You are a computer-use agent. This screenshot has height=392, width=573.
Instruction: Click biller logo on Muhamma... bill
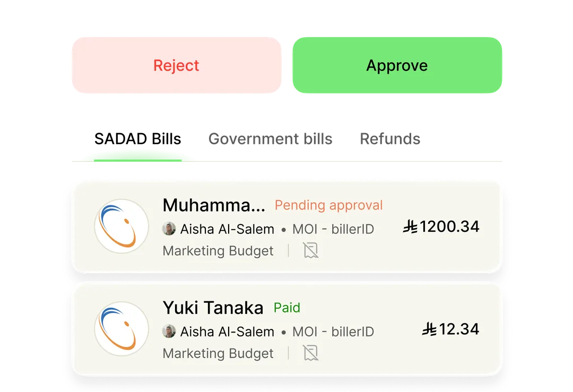pyautogui.click(x=121, y=226)
